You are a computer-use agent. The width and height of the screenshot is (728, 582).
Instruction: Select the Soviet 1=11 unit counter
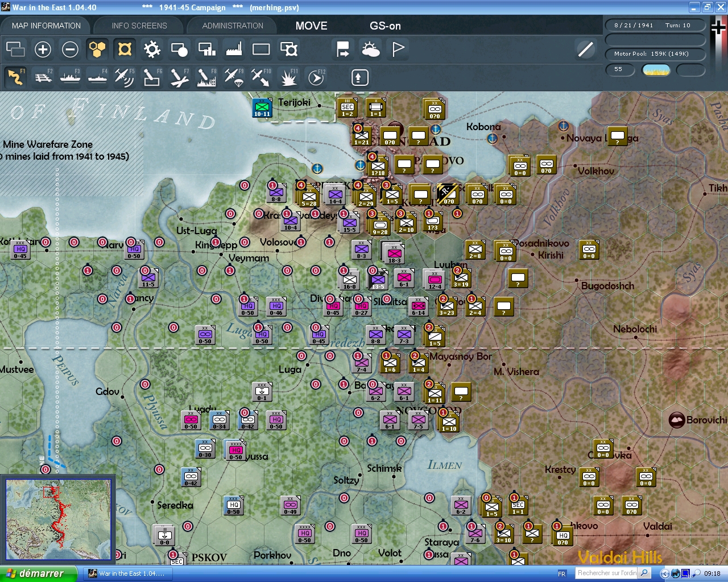coord(435,393)
